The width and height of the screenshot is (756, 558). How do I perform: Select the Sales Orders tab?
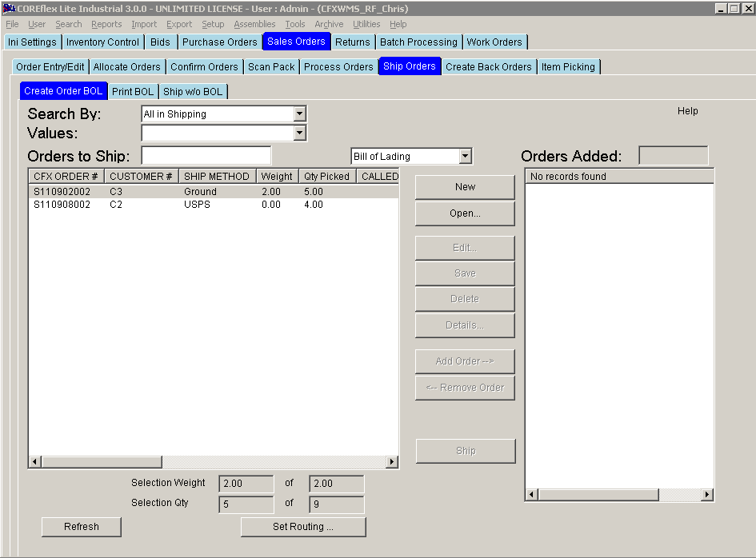[297, 42]
